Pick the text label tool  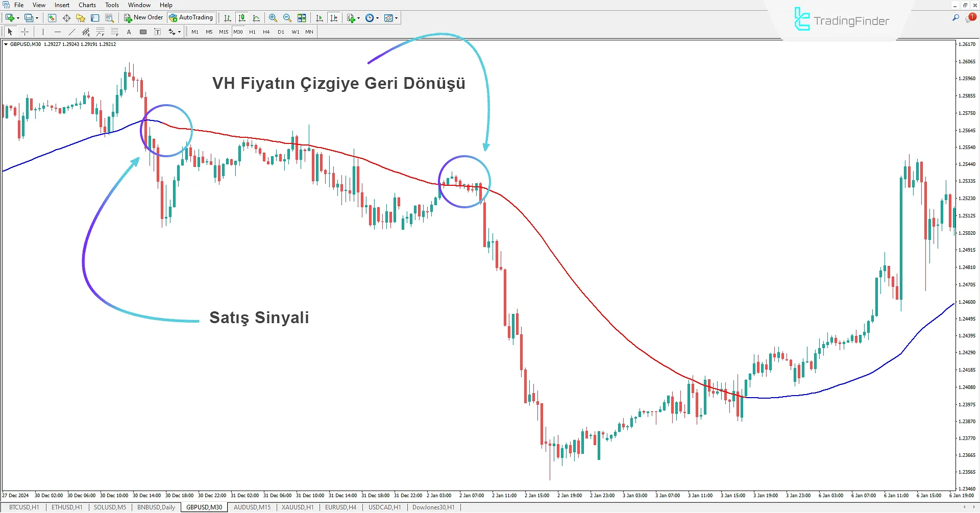click(129, 32)
